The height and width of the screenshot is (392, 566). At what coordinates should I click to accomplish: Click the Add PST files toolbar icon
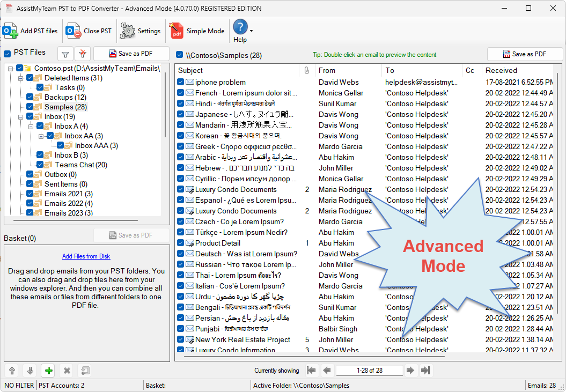click(x=11, y=31)
